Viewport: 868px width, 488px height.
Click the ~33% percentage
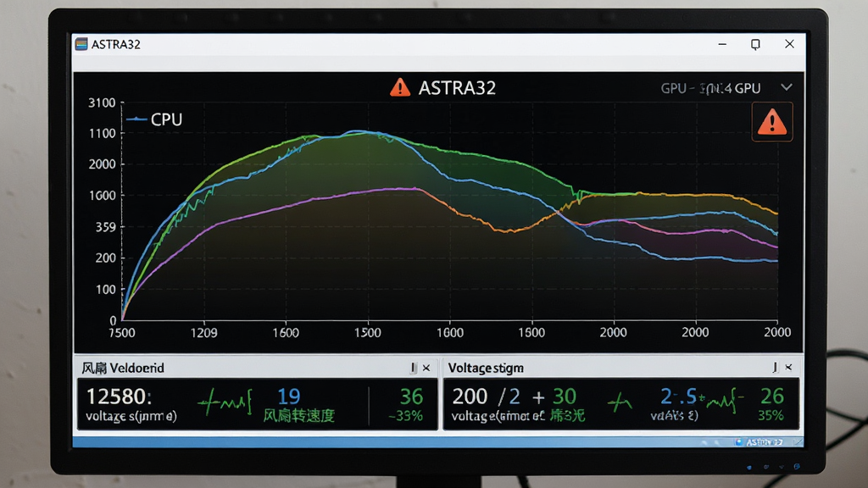pos(405,416)
